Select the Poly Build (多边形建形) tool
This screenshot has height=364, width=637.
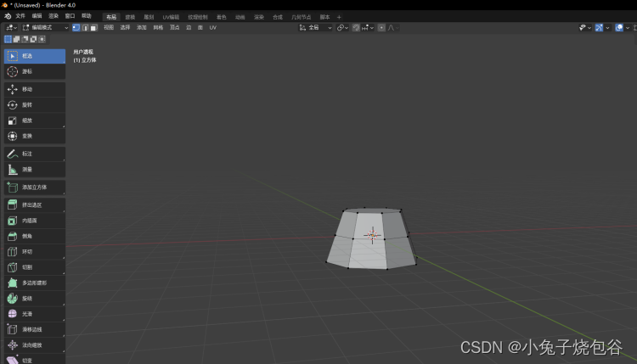[35, 283]
